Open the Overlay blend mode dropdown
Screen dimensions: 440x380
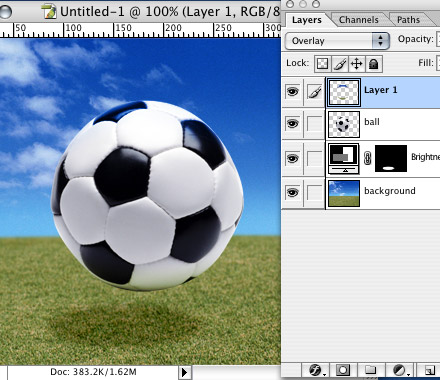337,41
